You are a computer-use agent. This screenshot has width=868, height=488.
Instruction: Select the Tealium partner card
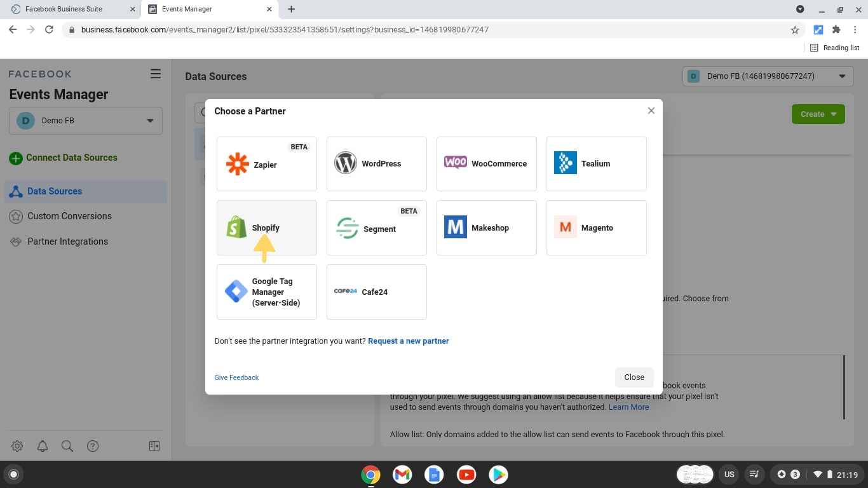tap(596, 164)
